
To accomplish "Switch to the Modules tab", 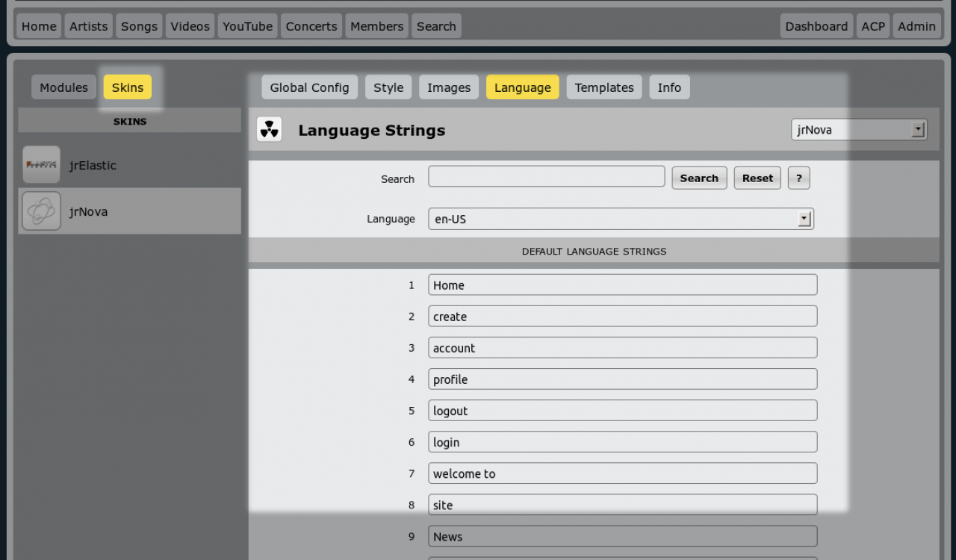I will click(63, 87).
